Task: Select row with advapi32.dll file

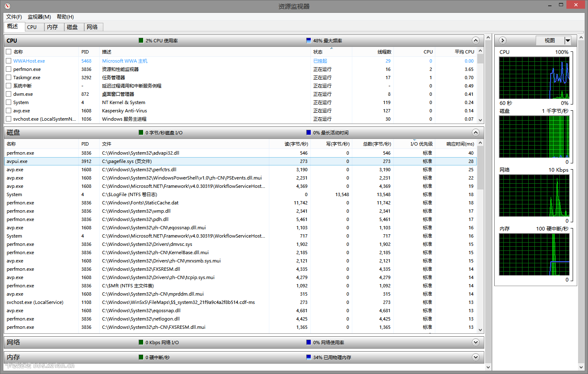Action: pyautogui.click(x=240, y=153)
